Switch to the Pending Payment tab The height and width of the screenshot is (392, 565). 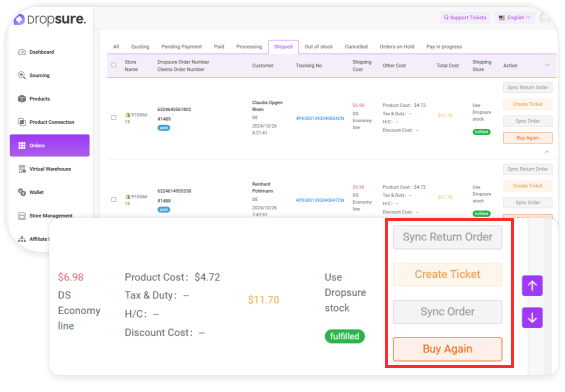tap(182, 46)
